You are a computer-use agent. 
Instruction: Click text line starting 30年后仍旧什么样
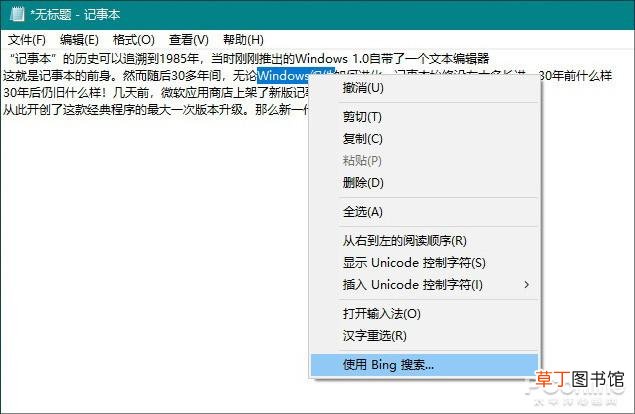[156, 93]
